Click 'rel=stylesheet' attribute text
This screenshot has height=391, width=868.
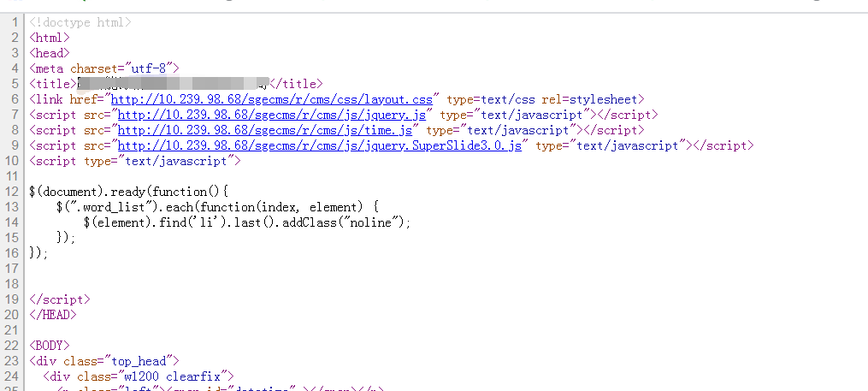pyautogui.click(x=589, y=100)
